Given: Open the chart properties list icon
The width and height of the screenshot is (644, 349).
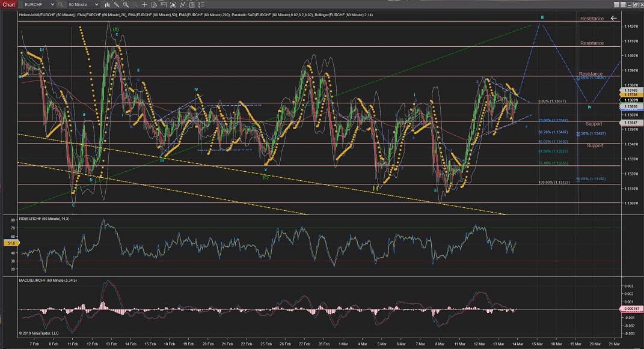Looking at the screenshot, I should [201, 4].
